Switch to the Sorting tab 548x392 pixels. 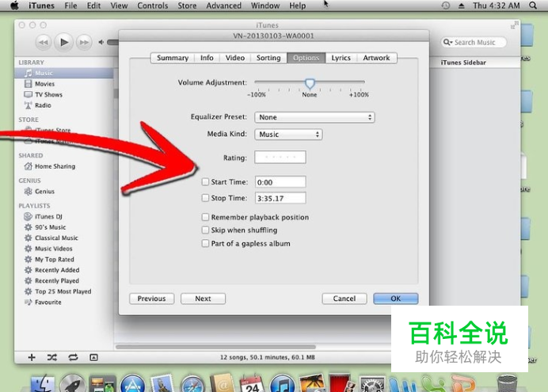268,58
